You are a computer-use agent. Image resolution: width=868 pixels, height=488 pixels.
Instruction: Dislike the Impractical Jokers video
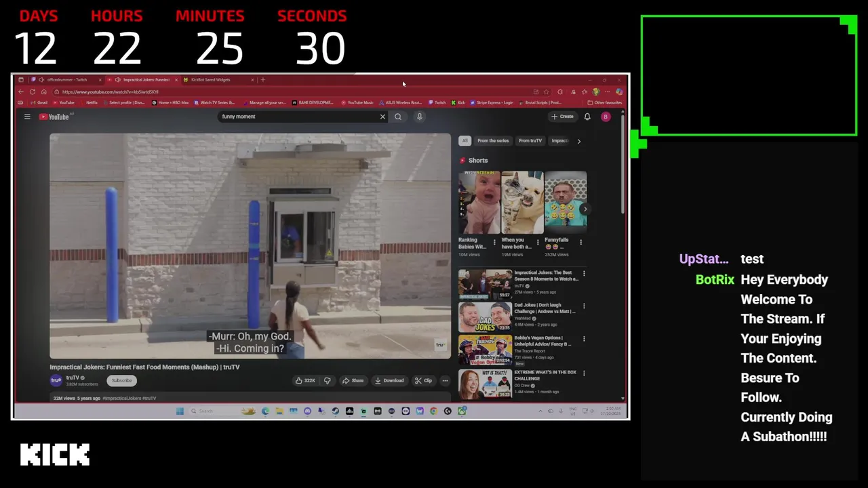tap(327, 380)
